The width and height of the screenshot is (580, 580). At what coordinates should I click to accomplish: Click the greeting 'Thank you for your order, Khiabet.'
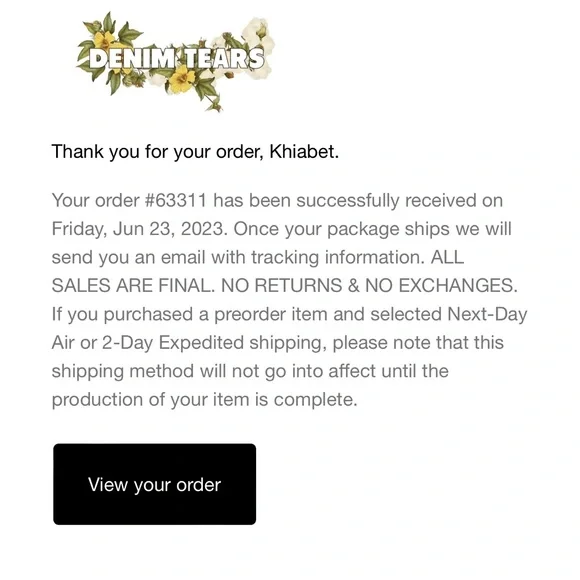pyautogui.click(x=195, y=152)
